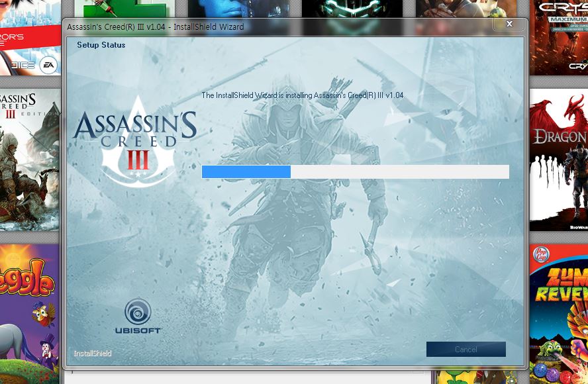The width and height of the screenshot is (588, 384).
Task: Open the Zuma's Revenge game cover thumbnail
Action: coord(559,314)
